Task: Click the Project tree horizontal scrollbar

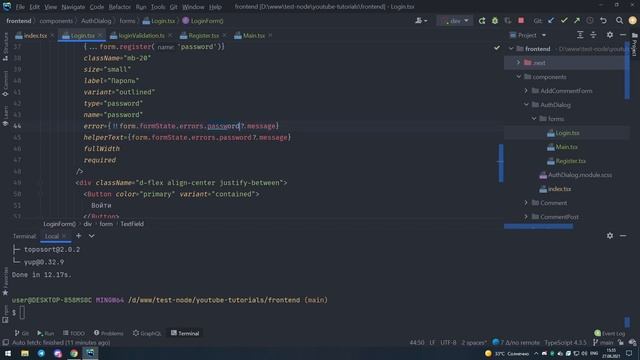Action: 538,226
